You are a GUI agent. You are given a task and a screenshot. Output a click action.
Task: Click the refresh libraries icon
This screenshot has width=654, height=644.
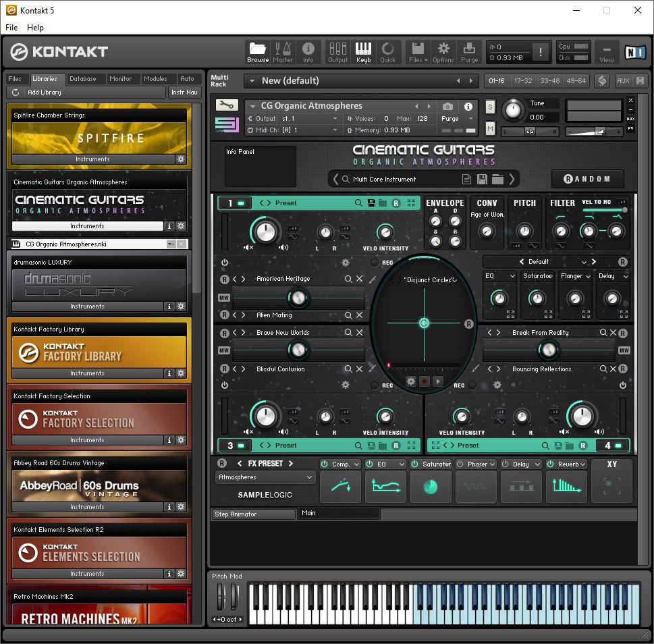(16, 92)
